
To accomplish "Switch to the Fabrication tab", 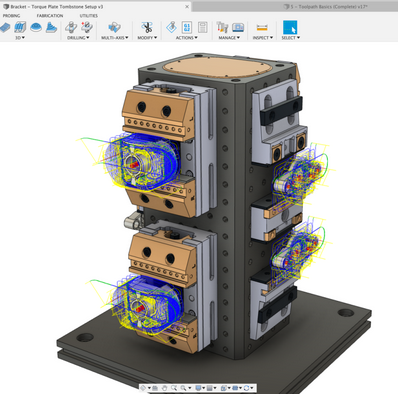I will tap(50, 16).
